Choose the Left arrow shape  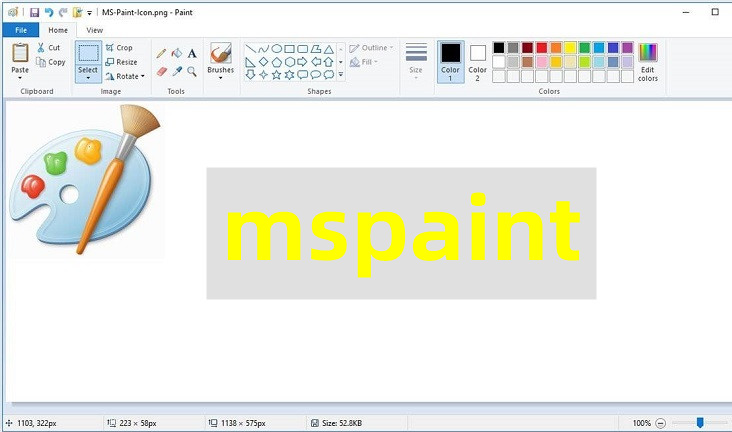pyautogui.click(x=316, y=62)
